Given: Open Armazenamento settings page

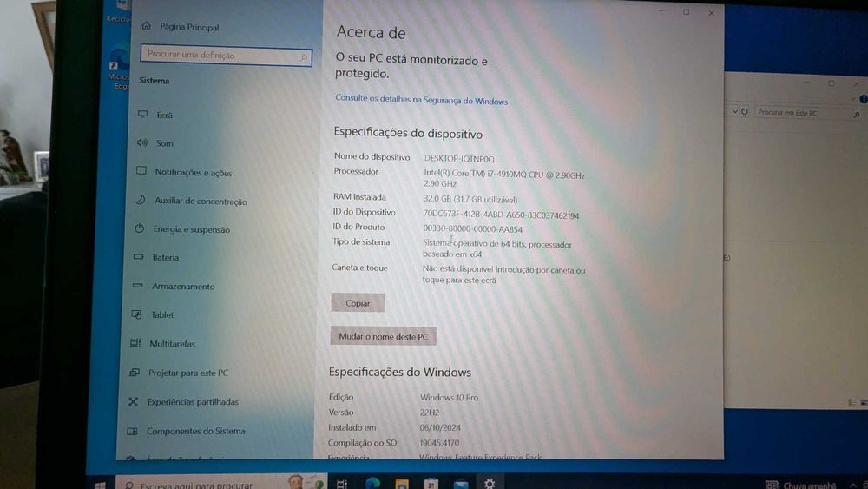Looking at the screenshot, I should click(183, 287).
